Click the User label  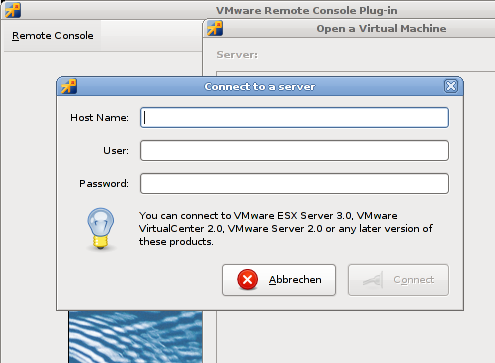click(x=116, y=151)
